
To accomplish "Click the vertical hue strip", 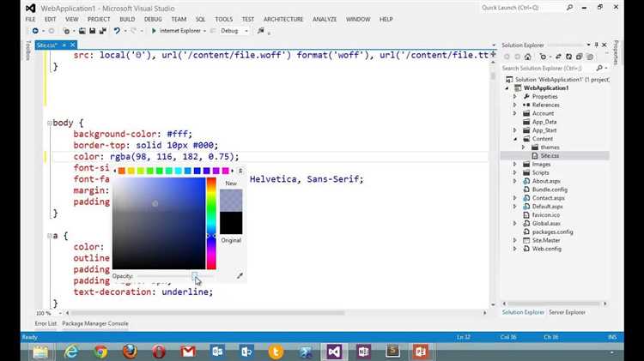I will pos(211,223).
